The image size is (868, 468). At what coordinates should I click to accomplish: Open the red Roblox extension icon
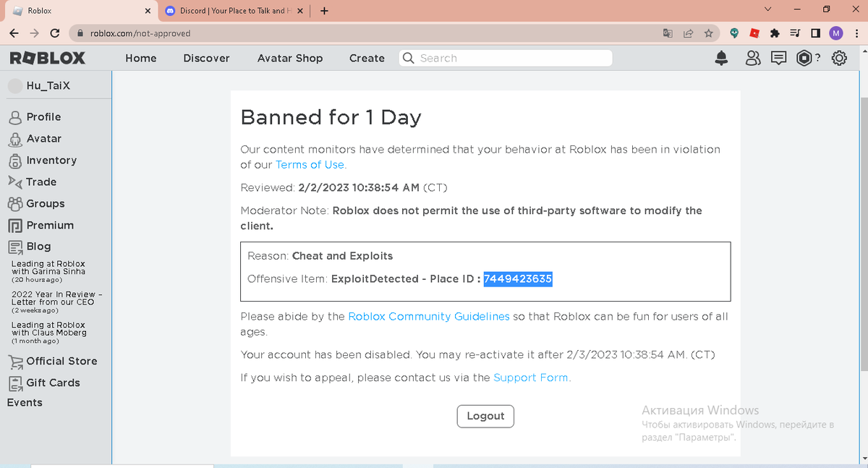[754, 33]
